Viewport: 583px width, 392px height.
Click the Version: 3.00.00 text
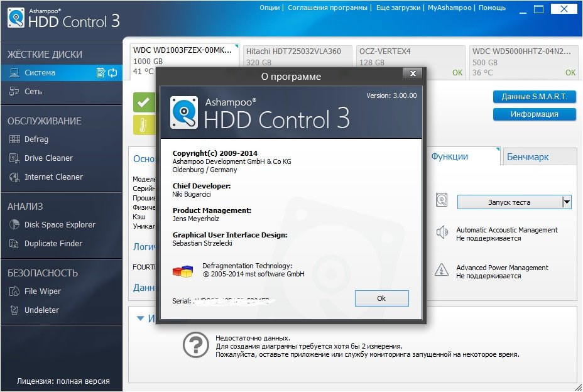tap(391, 95)
